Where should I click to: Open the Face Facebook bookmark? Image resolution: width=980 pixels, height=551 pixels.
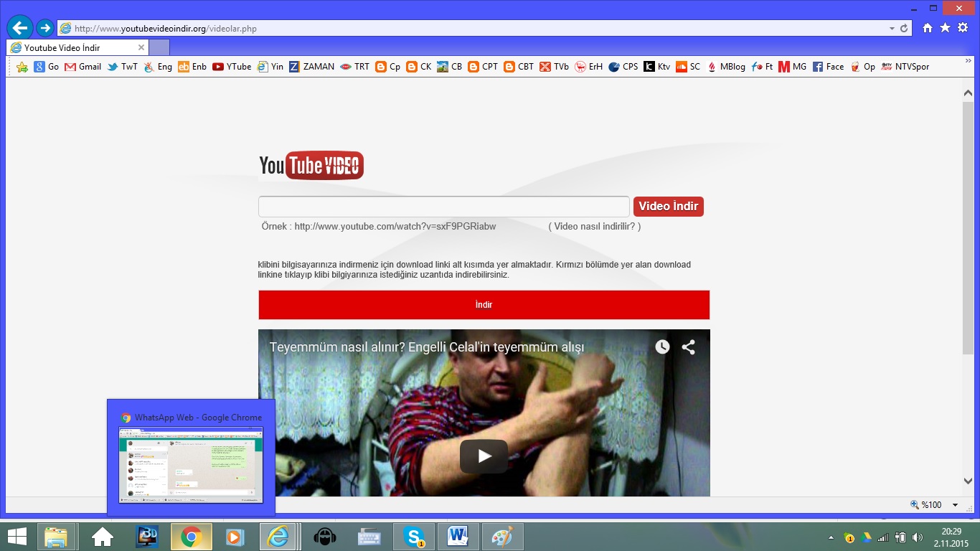tap(828, 67)
